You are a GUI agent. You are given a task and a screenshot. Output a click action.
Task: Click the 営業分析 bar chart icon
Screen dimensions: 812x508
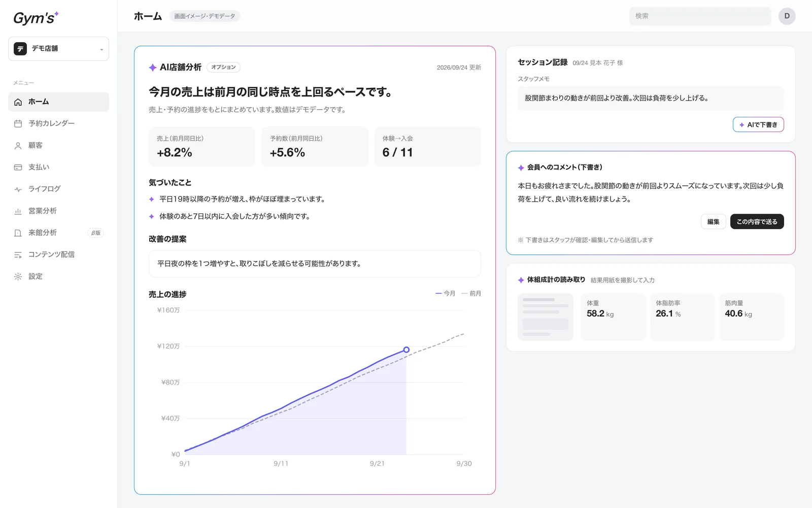(18, 211)
